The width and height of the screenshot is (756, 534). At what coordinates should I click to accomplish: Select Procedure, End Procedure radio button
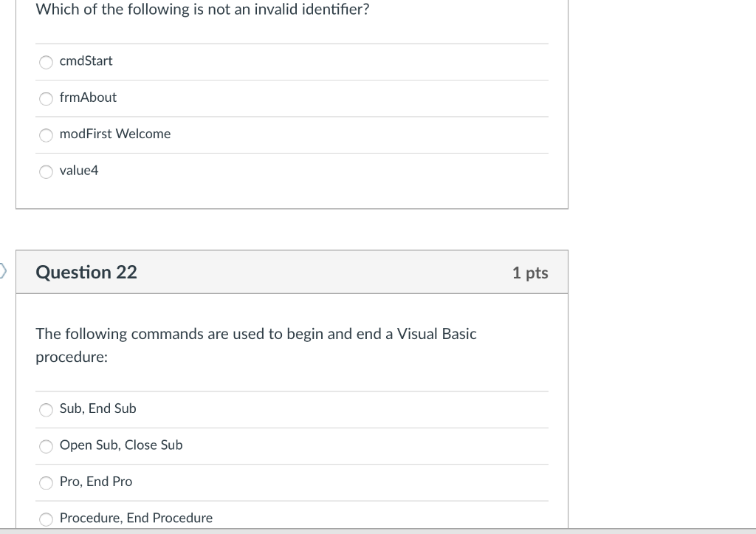click(x=46, y=519)
